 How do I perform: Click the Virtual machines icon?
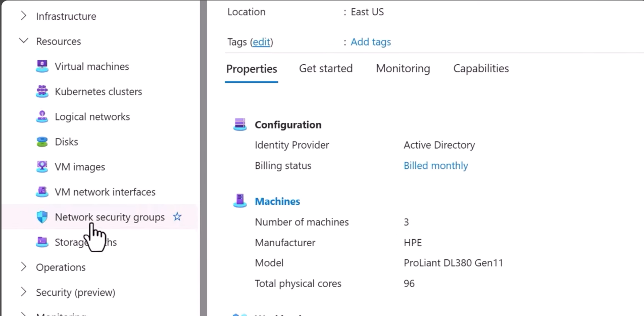[42, 66]
